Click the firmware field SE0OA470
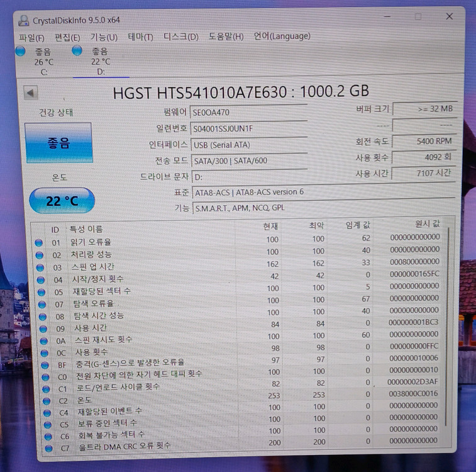476x472 pixels. tap(248, 112)
